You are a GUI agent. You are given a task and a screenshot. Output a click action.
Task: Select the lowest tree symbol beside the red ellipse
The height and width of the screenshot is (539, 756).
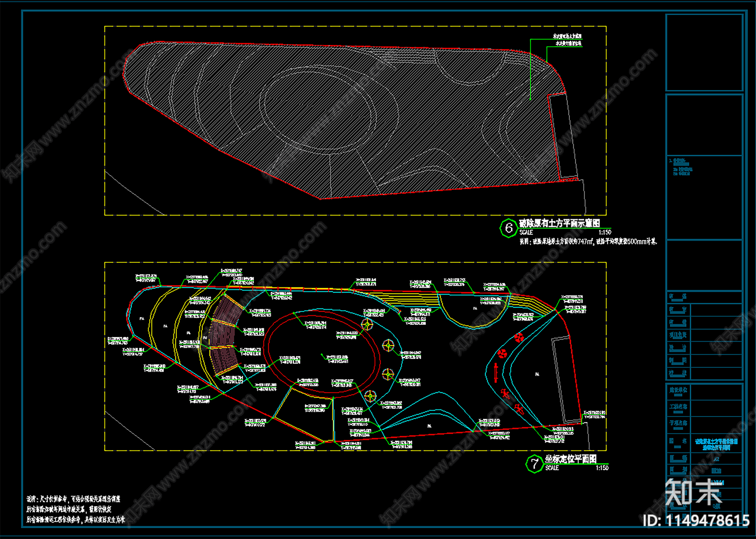[370, 396]
